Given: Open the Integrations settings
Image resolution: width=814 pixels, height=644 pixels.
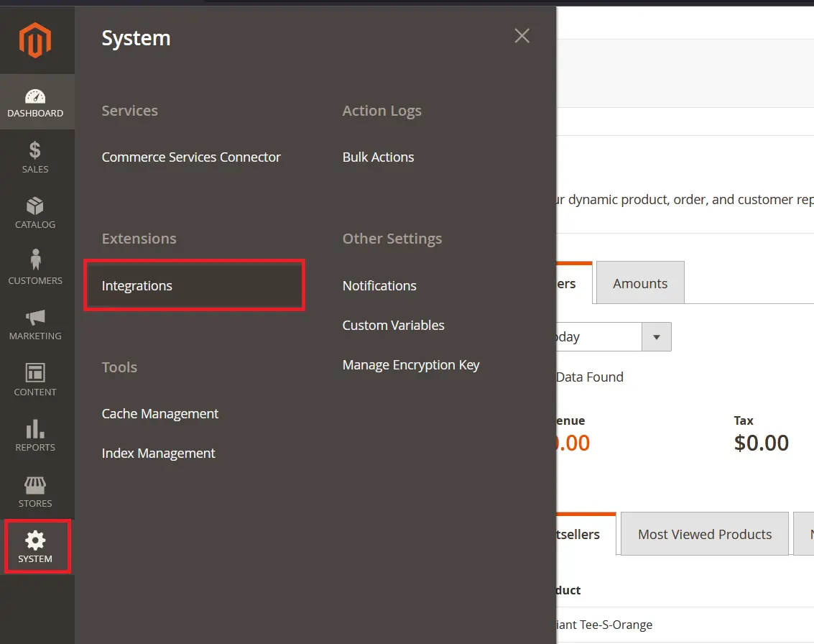Looking at the screenshot, I should 137,285.
